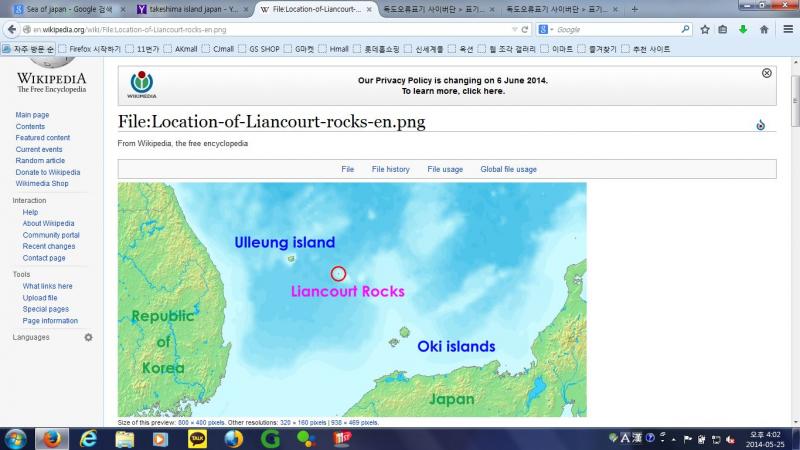Open the Recent changes link

pyautogui.click(x=48, y=246)
